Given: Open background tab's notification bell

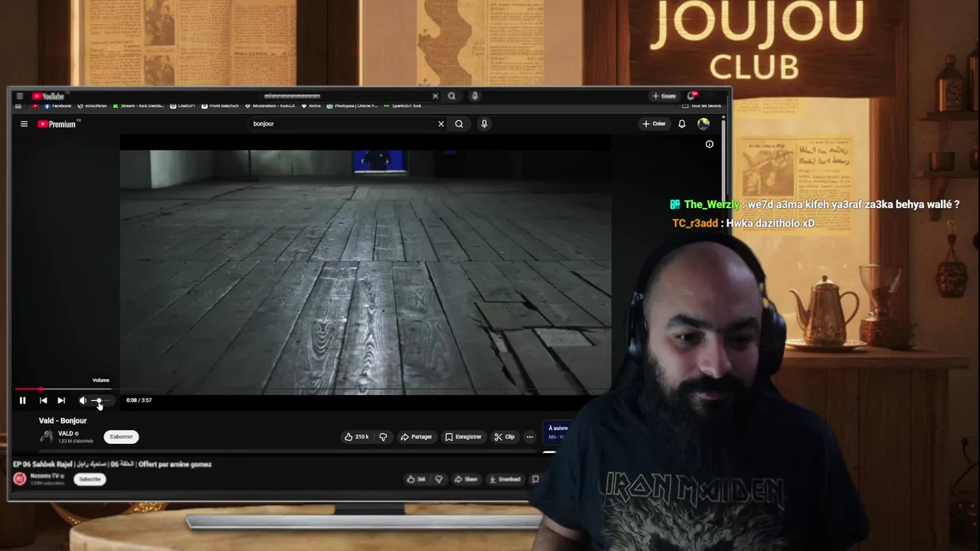Looking at the screenshot, I should point(692,96).
